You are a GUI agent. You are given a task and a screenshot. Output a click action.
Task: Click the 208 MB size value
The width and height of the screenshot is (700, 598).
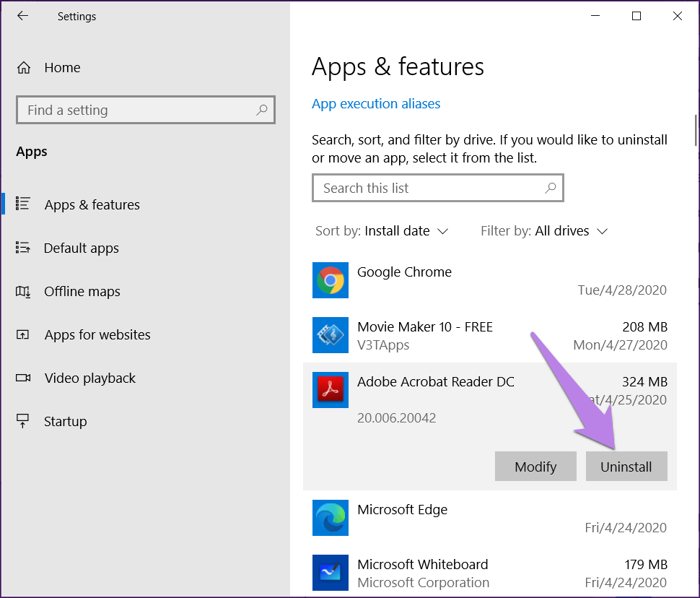click(x=644, y=326)
